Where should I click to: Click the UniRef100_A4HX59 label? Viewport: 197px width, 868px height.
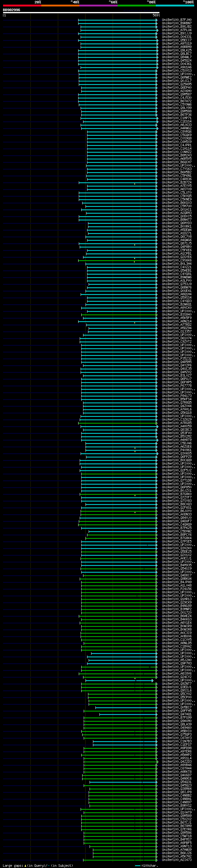point(176,426)
